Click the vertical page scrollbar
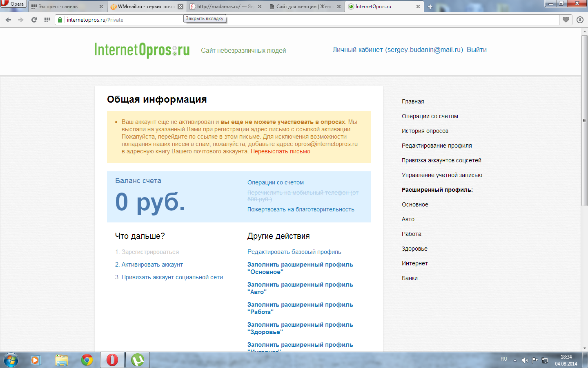 pos(584,121)
